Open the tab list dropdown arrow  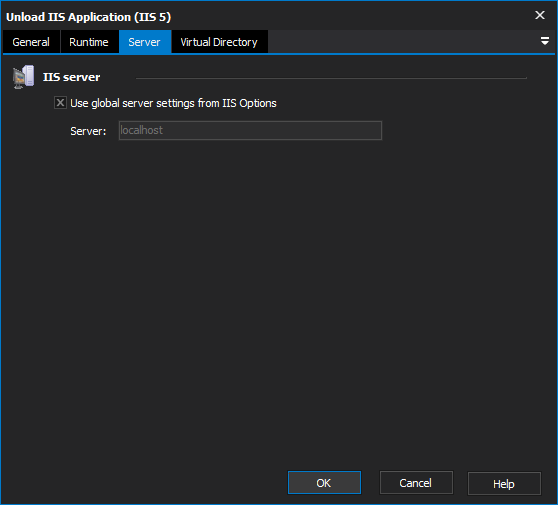[544, 41]
